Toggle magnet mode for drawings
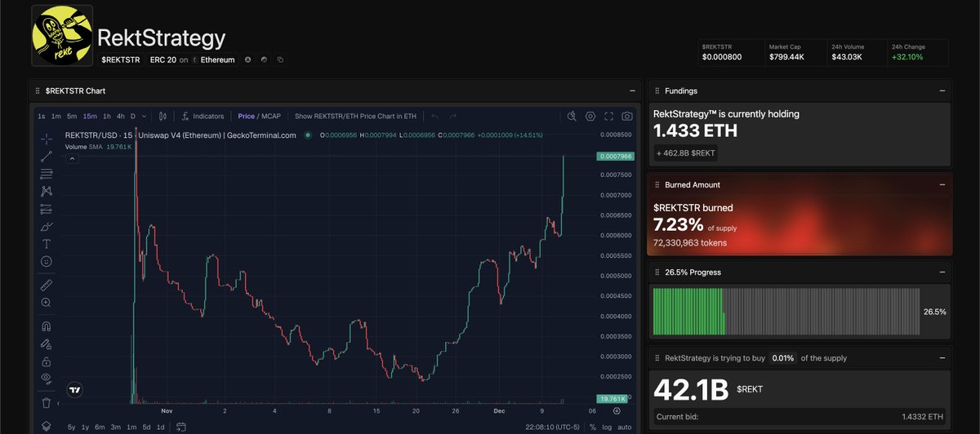Screen dimensions: 980x434 (x=47, y=325)
